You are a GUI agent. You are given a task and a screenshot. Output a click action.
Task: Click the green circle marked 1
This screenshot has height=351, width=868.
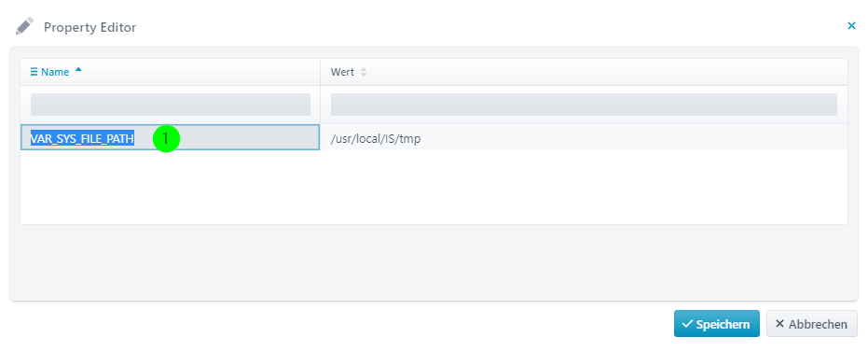[167, 138]
